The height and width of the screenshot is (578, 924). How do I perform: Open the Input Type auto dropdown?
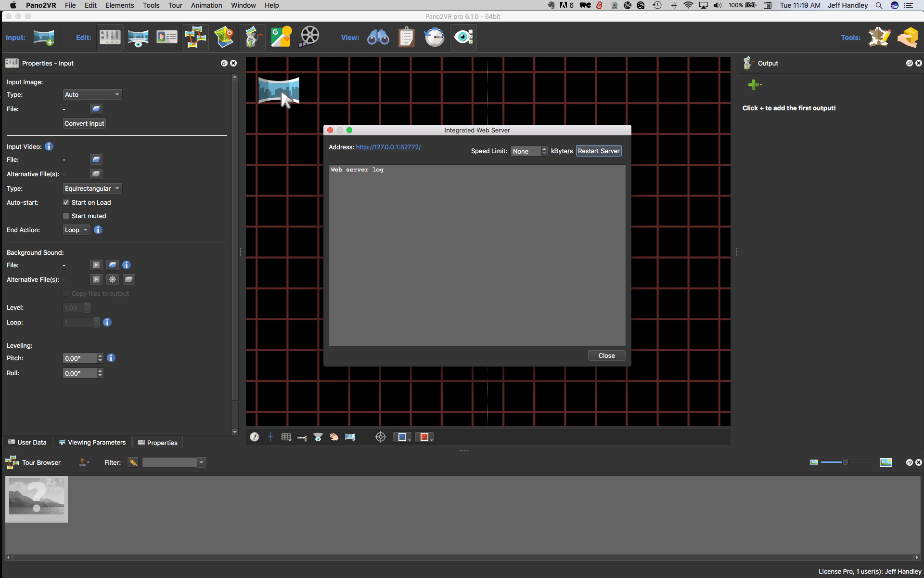click(91, 94)
